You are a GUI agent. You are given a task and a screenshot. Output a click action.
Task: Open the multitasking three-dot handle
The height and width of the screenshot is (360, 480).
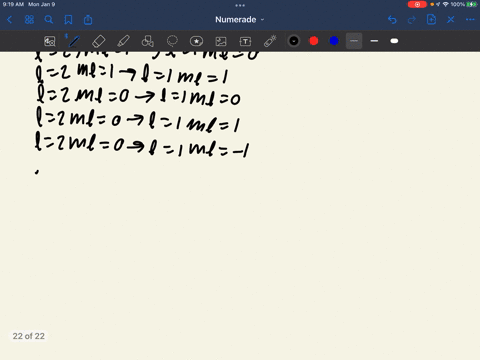point(240,5)
